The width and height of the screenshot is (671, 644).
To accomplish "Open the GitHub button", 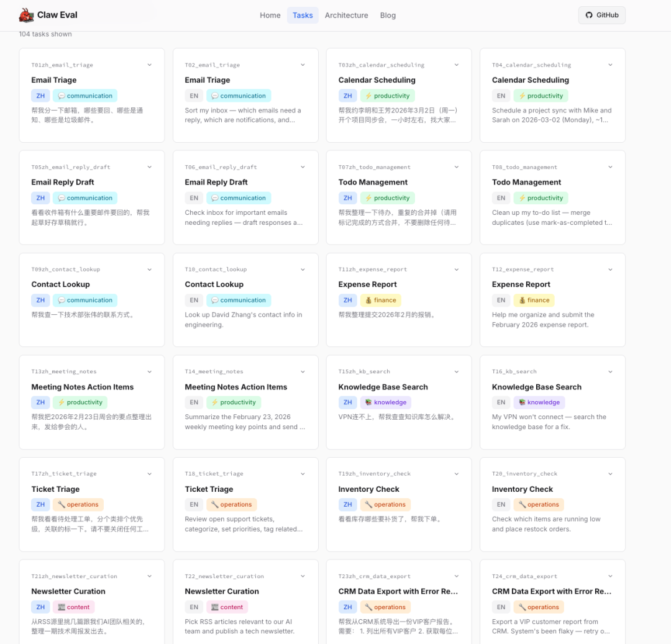I will (x=601, y=15).
